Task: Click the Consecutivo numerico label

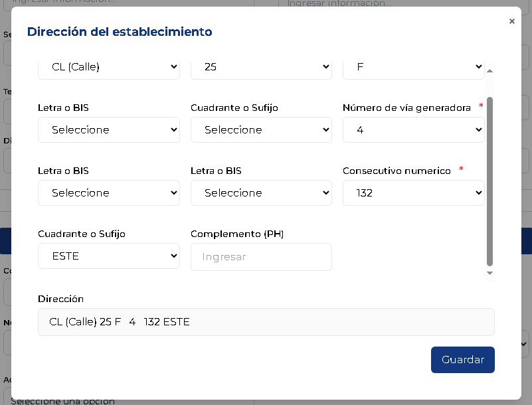Action: coord(397,171)
